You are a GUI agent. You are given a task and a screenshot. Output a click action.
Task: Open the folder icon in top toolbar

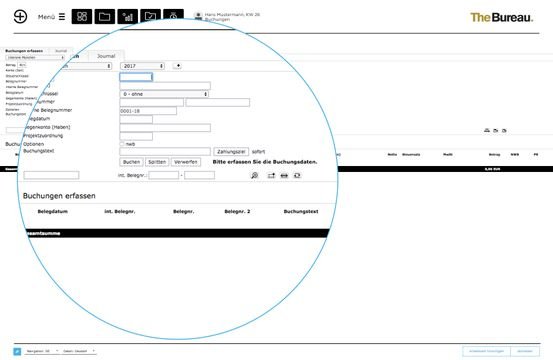coord(104,17)
